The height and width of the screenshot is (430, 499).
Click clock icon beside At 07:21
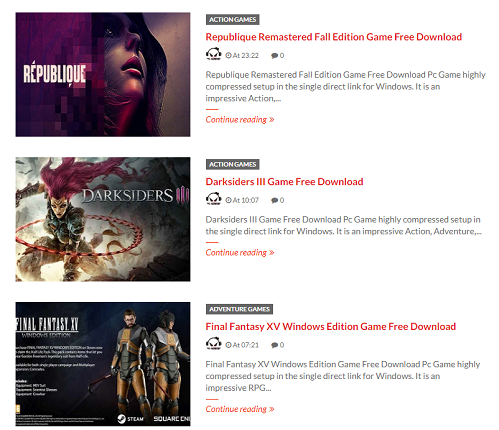pyautogui.click(x=228, y=345)
